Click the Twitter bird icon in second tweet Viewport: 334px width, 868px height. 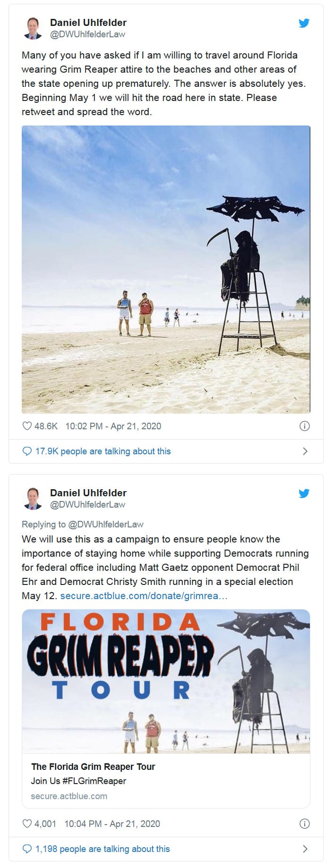(x=304, y=493)
